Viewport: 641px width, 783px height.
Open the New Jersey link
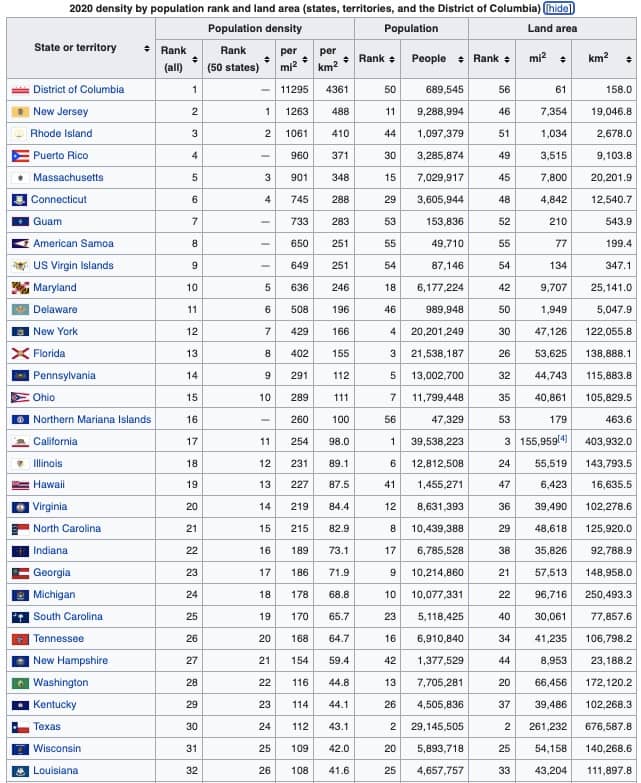pos(60,111)
